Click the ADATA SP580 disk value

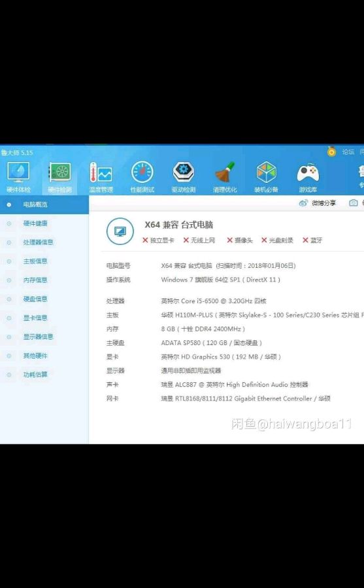[211, 343]
